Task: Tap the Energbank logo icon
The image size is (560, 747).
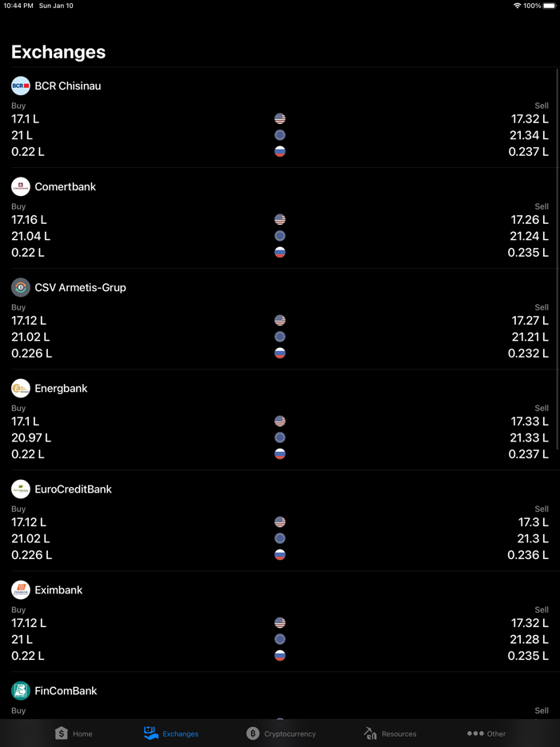Action: [20, 388]
